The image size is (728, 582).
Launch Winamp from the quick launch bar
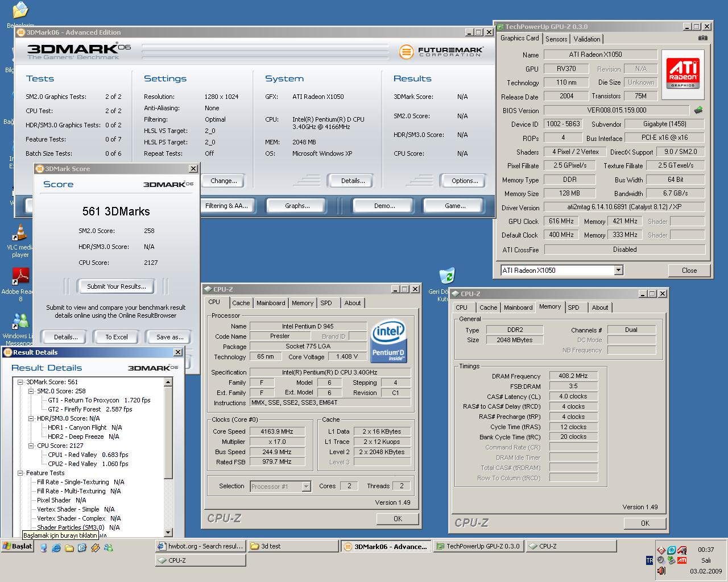tap(95, 548)
